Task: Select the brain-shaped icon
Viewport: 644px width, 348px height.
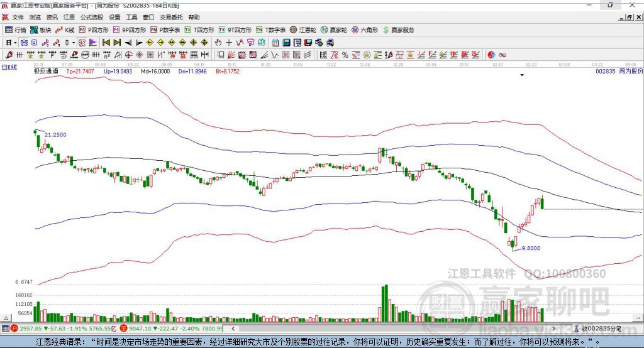Action: (262, 43)
